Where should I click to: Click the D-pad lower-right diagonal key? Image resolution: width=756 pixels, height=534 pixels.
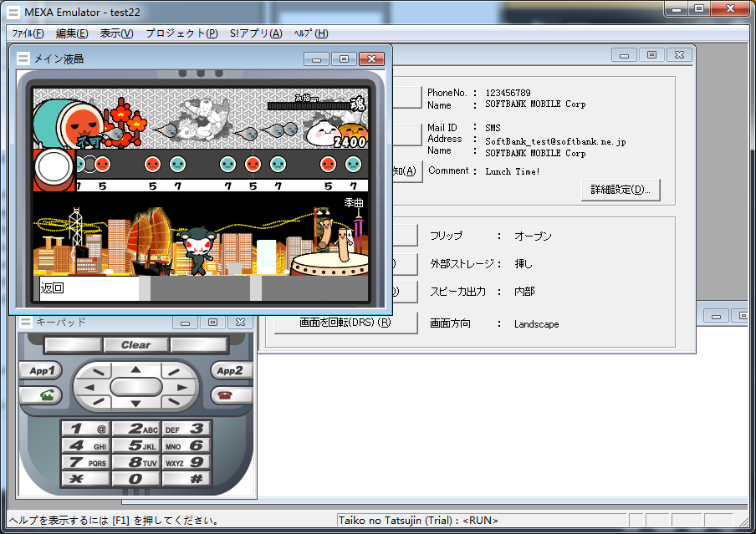(174, 401)
